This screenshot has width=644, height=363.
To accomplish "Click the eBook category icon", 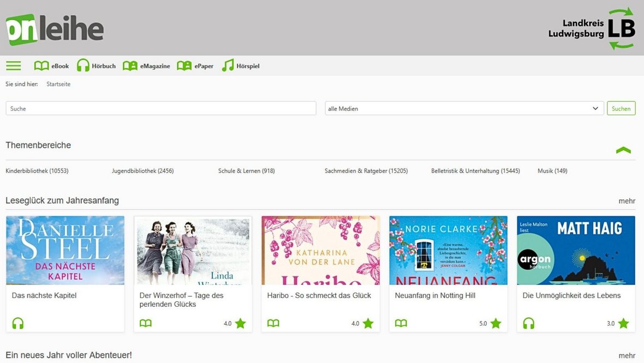I will click(x=41, y=65).
